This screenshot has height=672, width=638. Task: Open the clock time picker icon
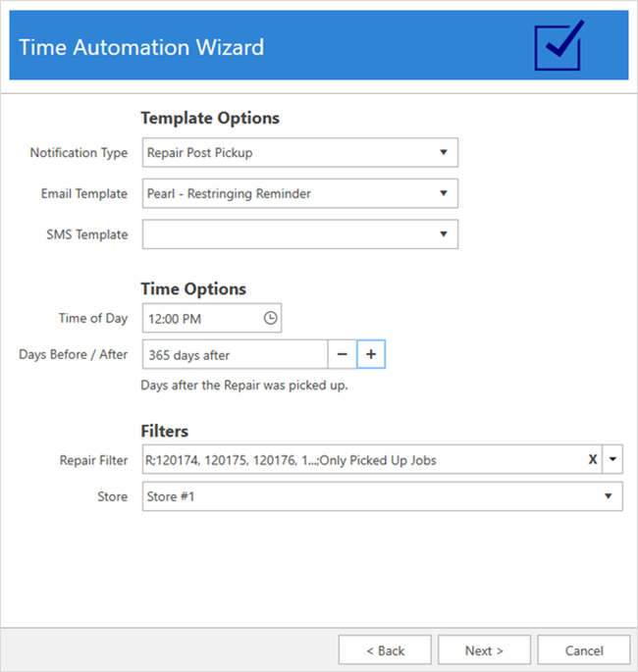(271, 318)
